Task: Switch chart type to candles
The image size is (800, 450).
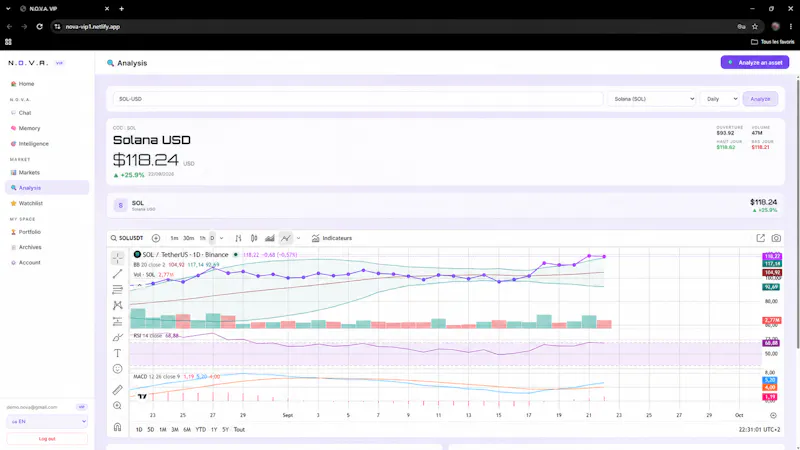Action: point(254,238)
